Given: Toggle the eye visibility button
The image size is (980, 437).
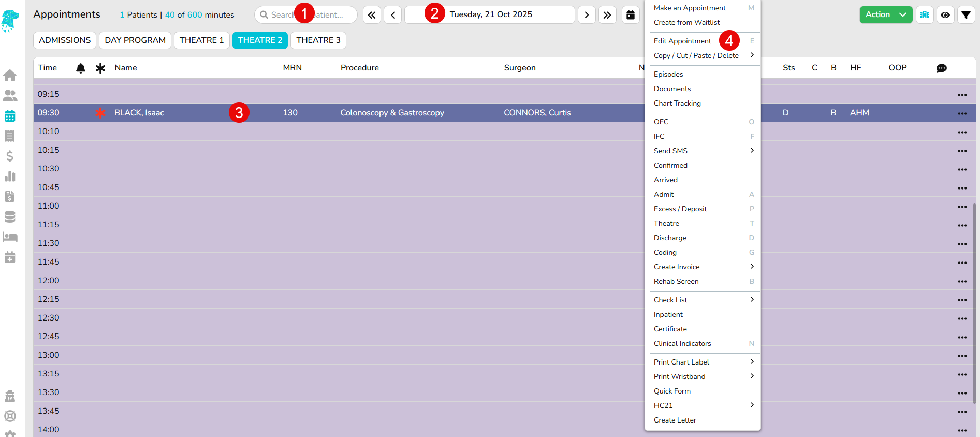Looking at the screenshot, I should pos(945,15).
